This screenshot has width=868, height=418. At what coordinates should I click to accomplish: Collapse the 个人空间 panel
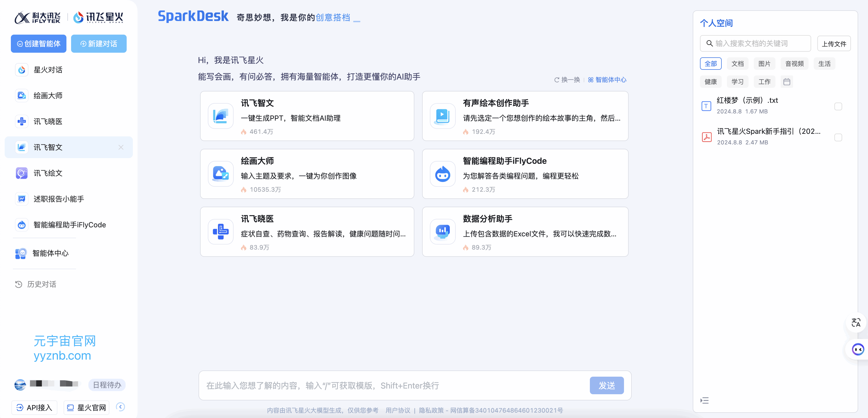pyautogui.click(x=704, y=400)
